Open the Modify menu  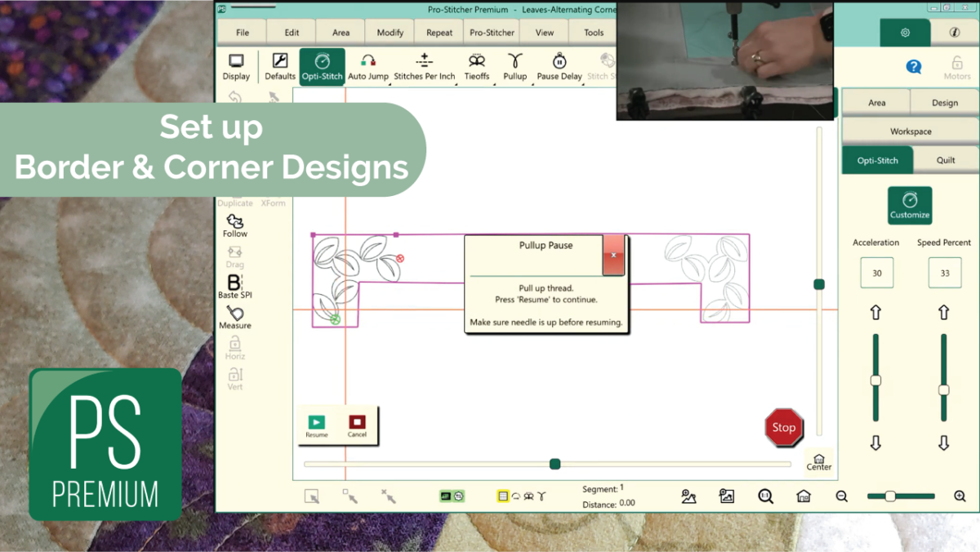pyautogui.click(x=390, y=32)
